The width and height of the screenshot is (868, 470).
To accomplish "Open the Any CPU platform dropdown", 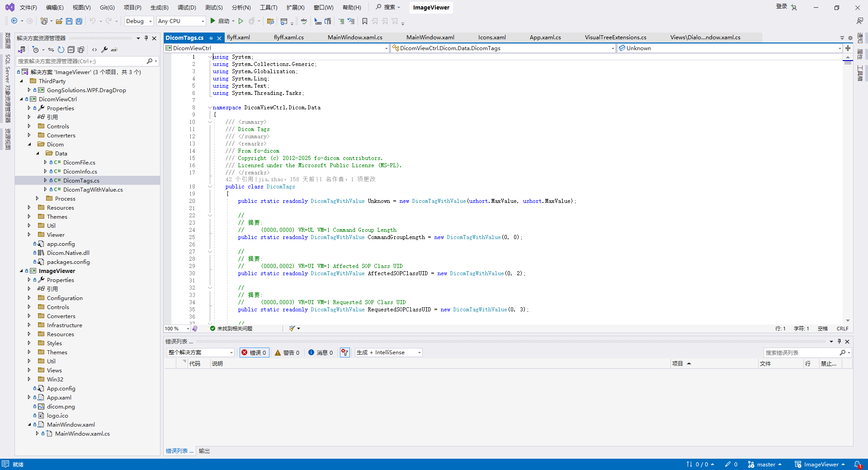I will (x=181, y=21).
